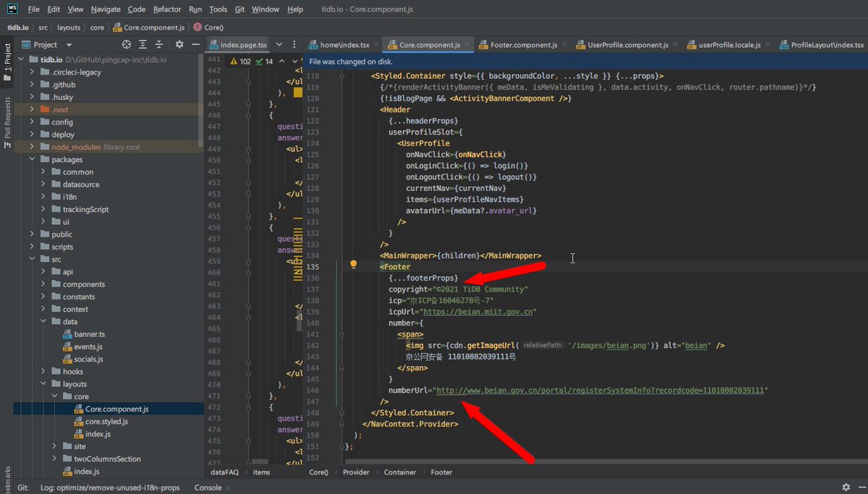Select the Log: optimize/remove-unused-i18n-props tab
868x494 pixels.
(x=110, y=487)
